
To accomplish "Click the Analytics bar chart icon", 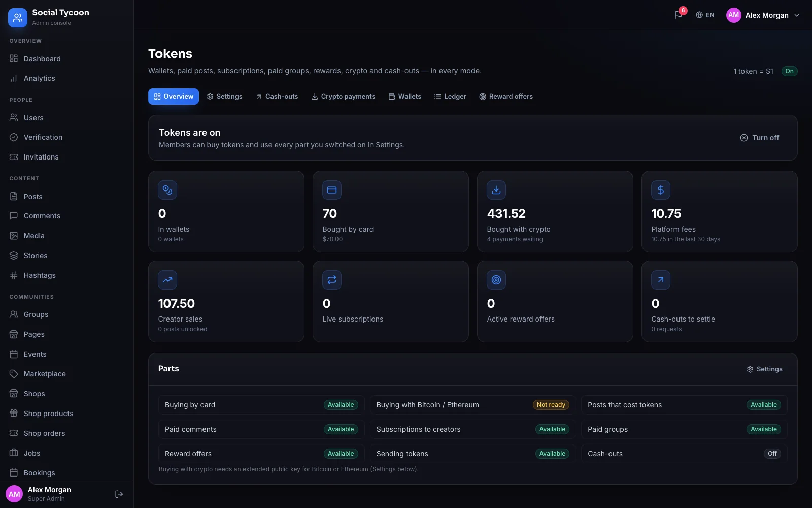I will pyautogui.click(x=14, y=78).
